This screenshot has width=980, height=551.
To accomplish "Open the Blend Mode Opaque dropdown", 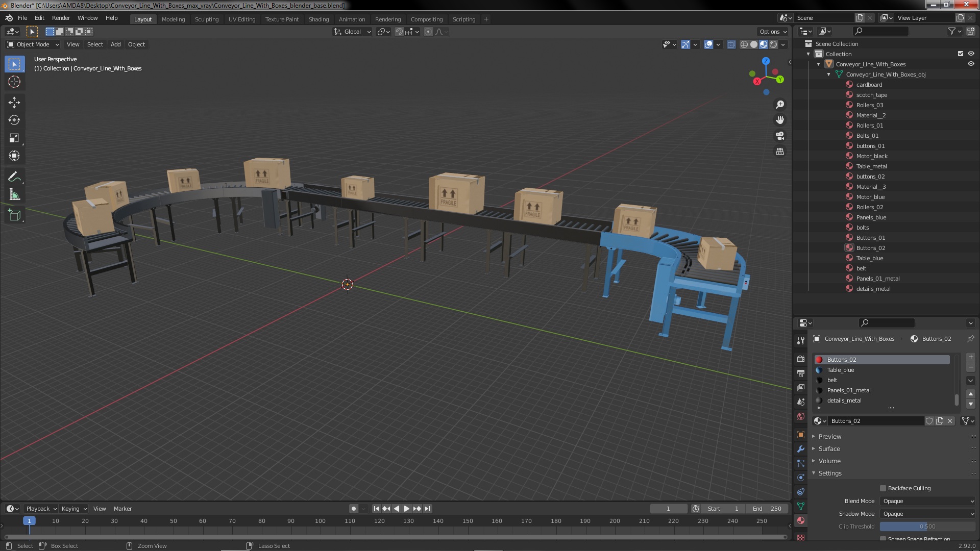I will point(928,501).
